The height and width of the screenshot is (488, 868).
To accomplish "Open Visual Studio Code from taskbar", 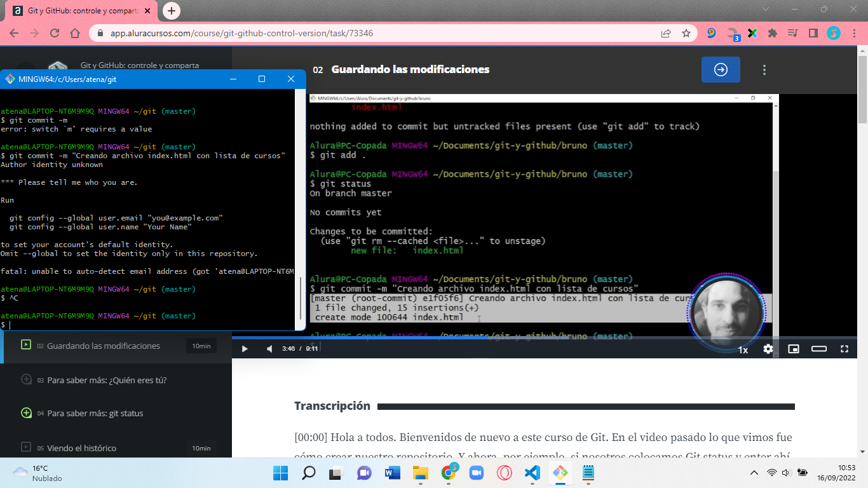I will pos(532,473).
